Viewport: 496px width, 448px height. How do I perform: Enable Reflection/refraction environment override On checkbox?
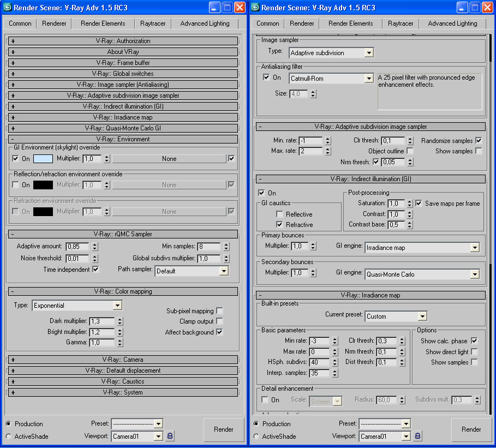pyautogui.click(x=15, y=184)
